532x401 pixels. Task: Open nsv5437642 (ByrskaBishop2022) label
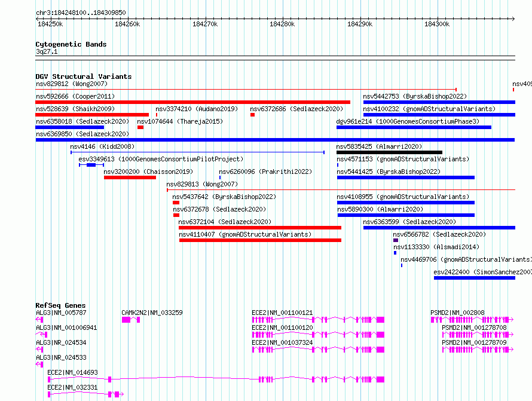(x=224, y=197)
